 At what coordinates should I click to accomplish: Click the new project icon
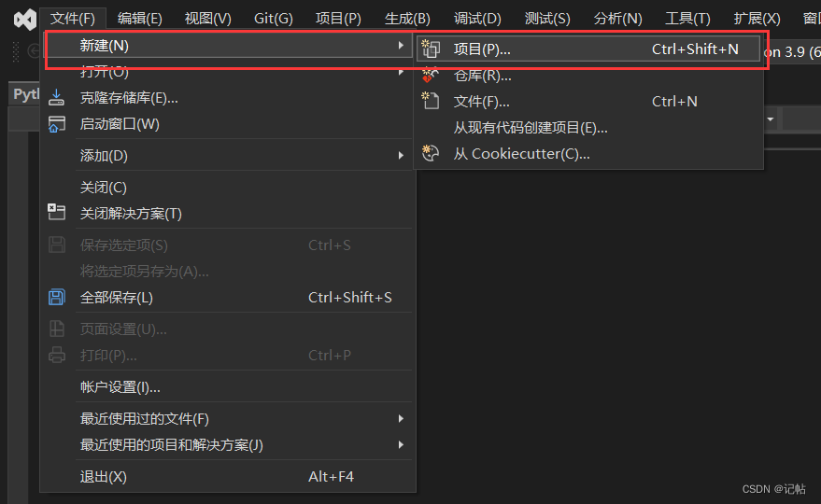[431, 49]
